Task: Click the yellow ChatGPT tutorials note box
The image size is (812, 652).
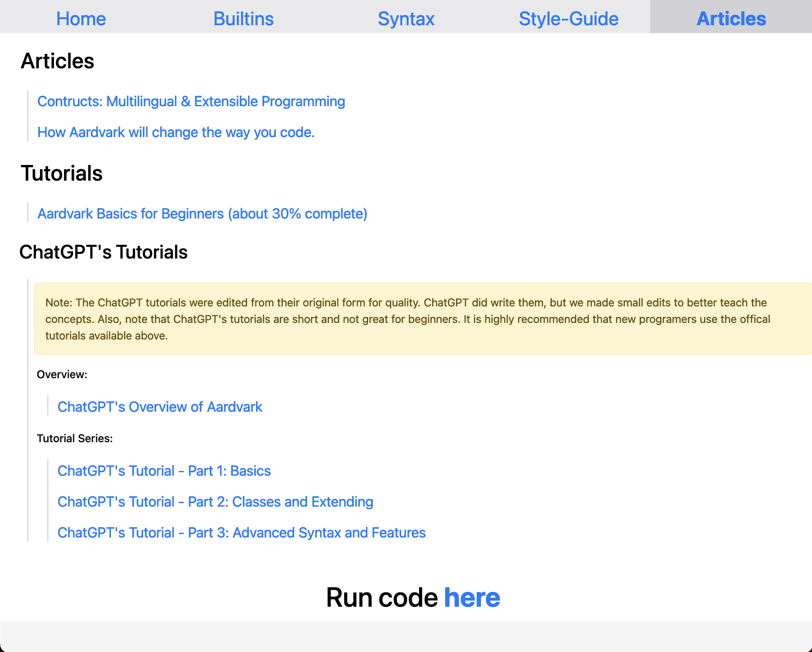Action: 422,319
